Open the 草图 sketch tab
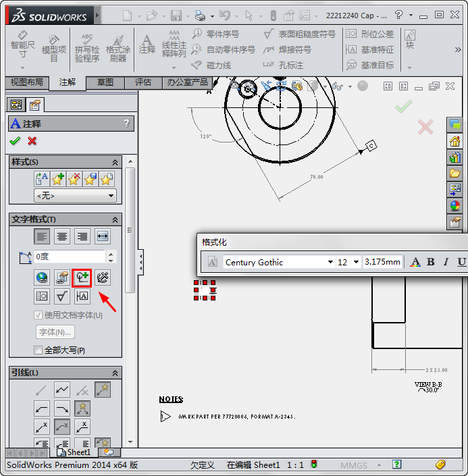The image size is (468, 476). point(105,82)
